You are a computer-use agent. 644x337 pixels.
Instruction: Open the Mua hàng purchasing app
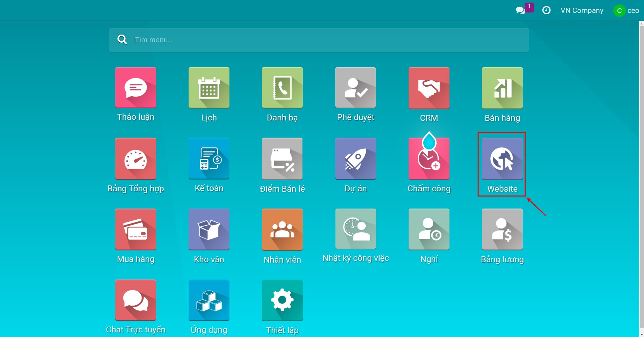click(x=136, y=229)
